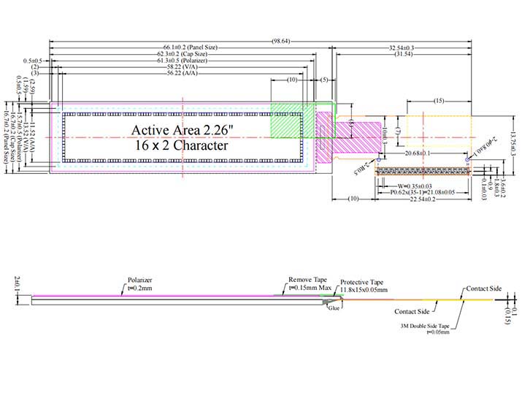
Task: Click the "(98.64)" overall length dimension
Action: pos(280,41)
